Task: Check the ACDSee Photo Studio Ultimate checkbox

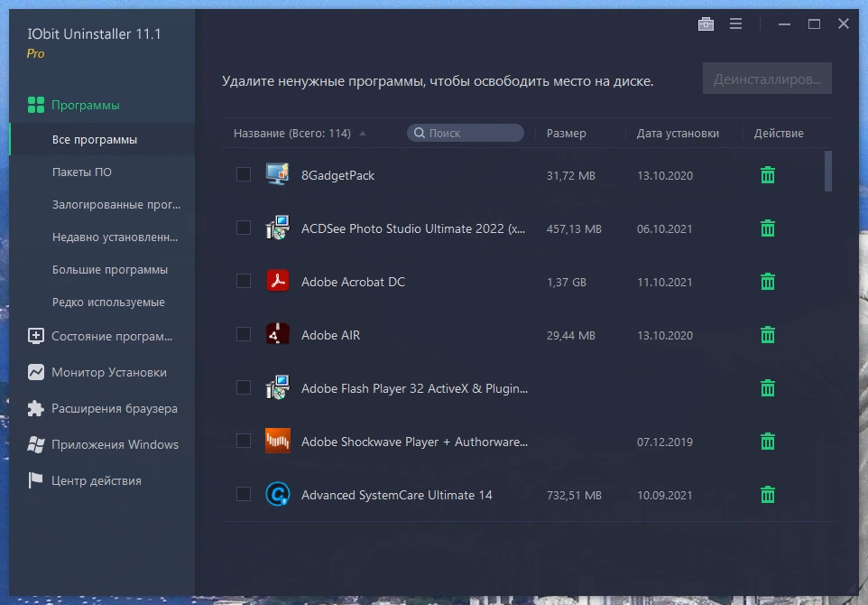Action: pos(244,228)
